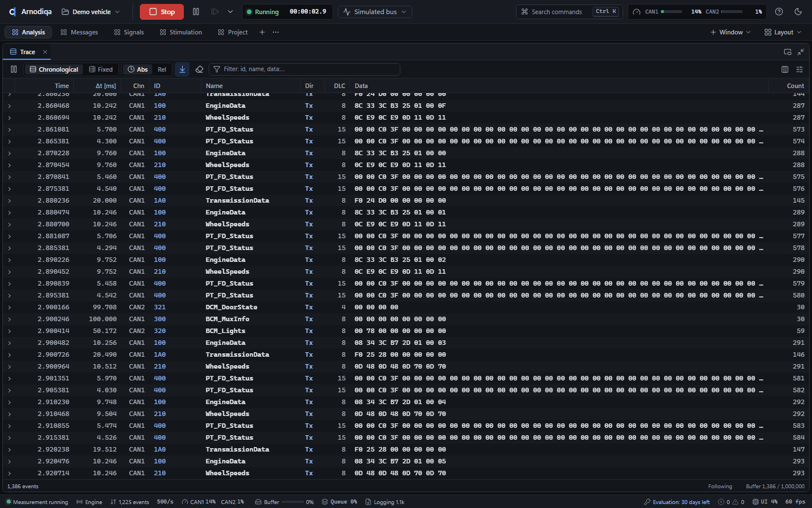Image resolution: width=812 pixels, height=508 pixels.
Task: Click the trace filter input field
Action: 304,69
